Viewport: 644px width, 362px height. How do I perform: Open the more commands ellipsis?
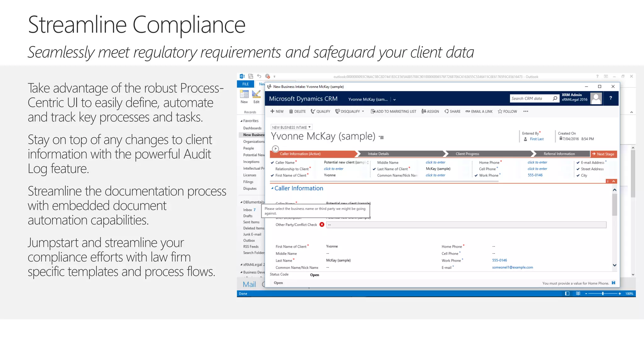[526, 111]
